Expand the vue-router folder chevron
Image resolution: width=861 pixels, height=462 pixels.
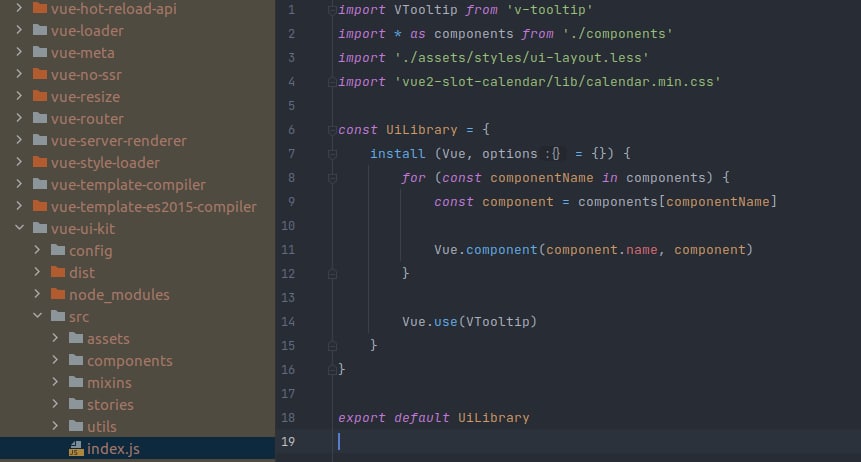[x=19, y=118]
